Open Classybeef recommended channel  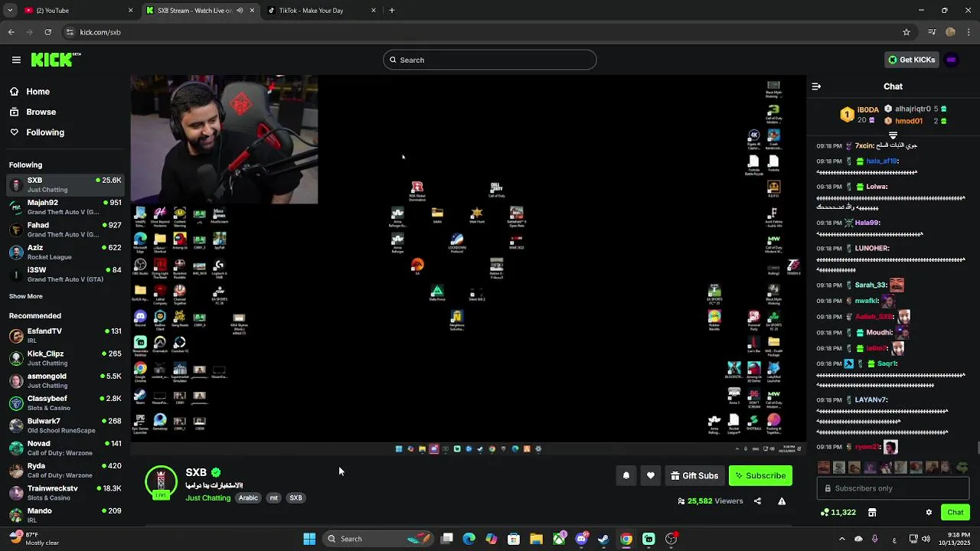click(x=65, y=403)
